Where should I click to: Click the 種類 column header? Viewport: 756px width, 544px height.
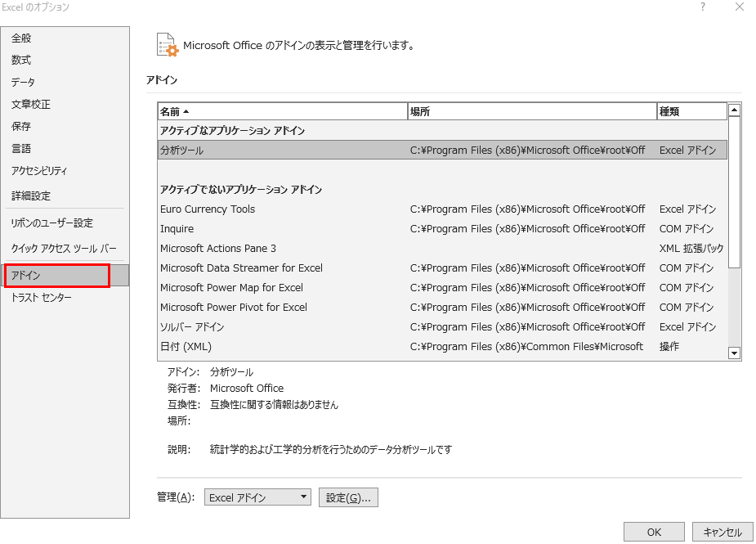tap(691, 111)
